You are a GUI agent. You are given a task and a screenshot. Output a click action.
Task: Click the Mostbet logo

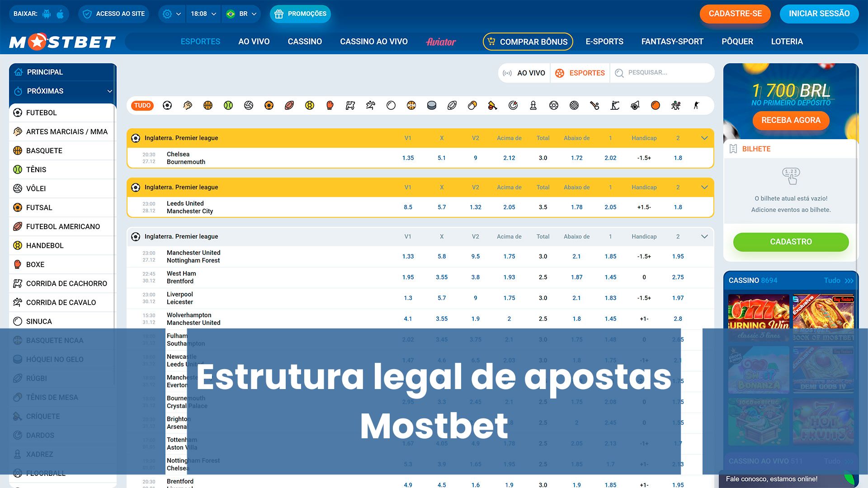62,42
